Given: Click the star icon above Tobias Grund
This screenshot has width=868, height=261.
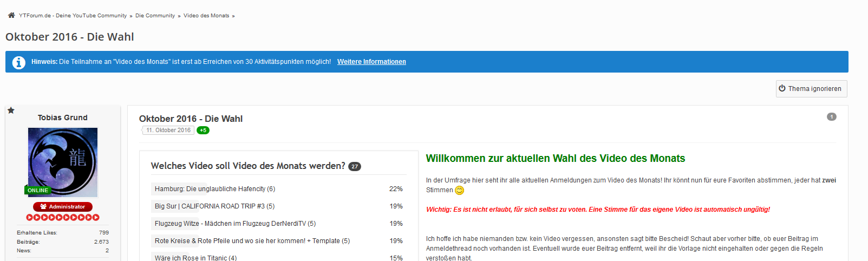Looking at the screenshot, I should click(x=11, y=110).
